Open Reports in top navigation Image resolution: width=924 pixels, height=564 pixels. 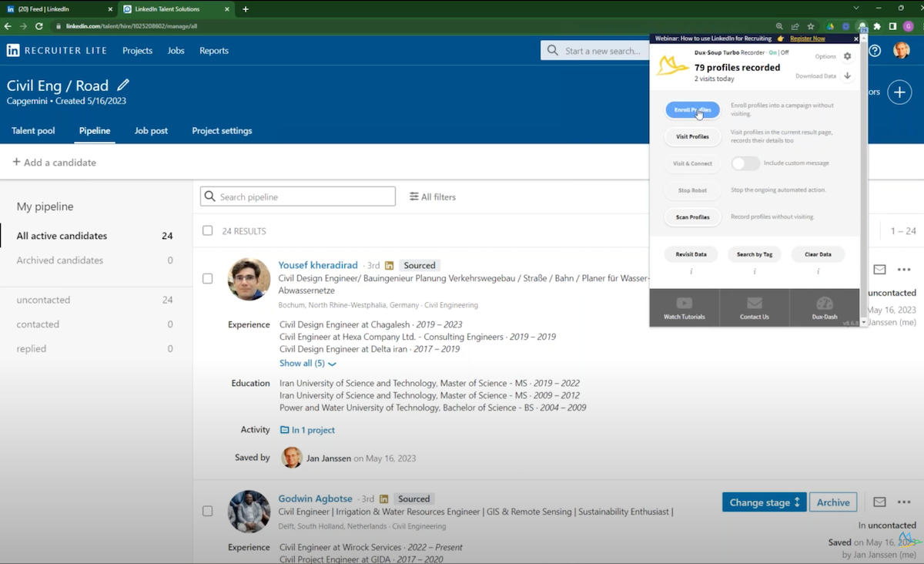click(x=214, y=51)
